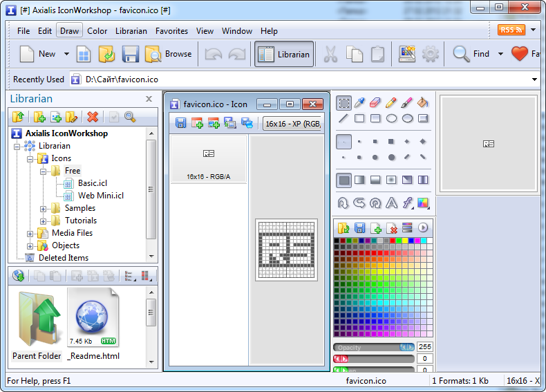Select the single-pixel brush size
The image size is (546, 392).
(x=343, y=142)
